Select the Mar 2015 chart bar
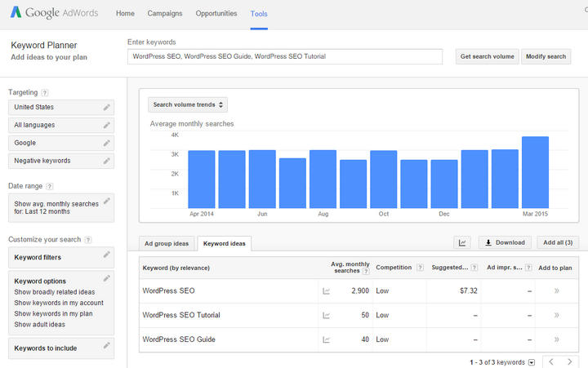Screen dimensions: 588x368 pos(535,172)
